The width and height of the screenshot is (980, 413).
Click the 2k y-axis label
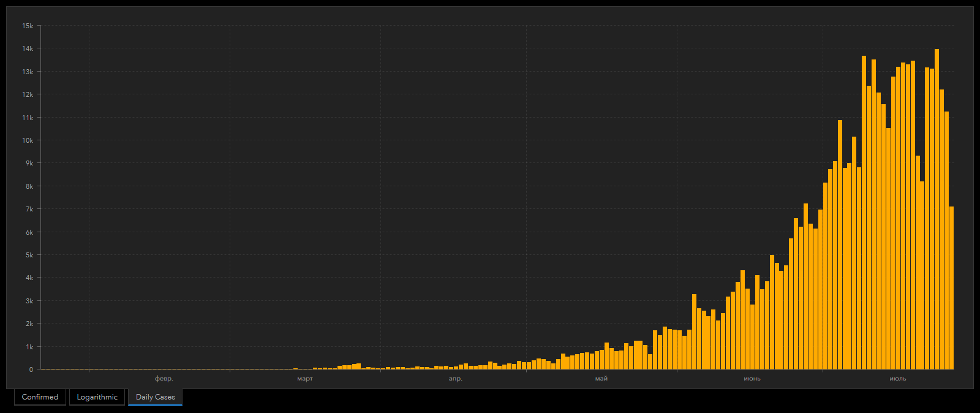pyautogui.click(x=29, y=324)
